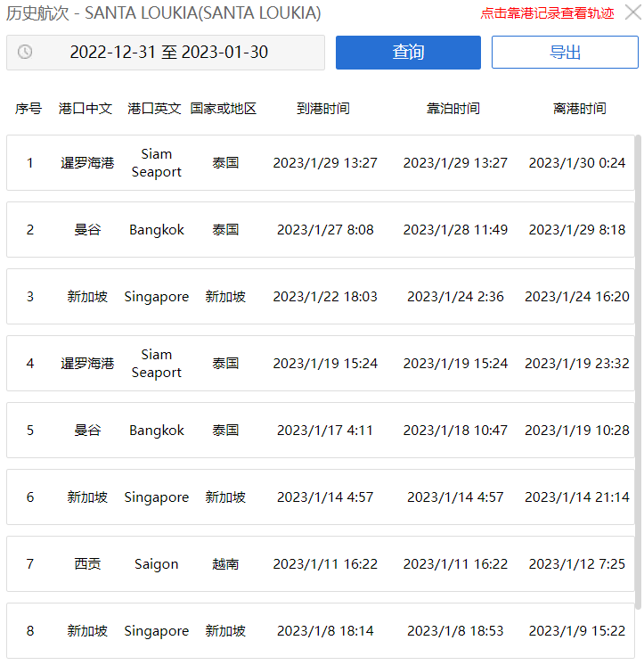Click row 7 Saigon port record
The width and height of the screenshot is (644, 665).
click(321, 564)
